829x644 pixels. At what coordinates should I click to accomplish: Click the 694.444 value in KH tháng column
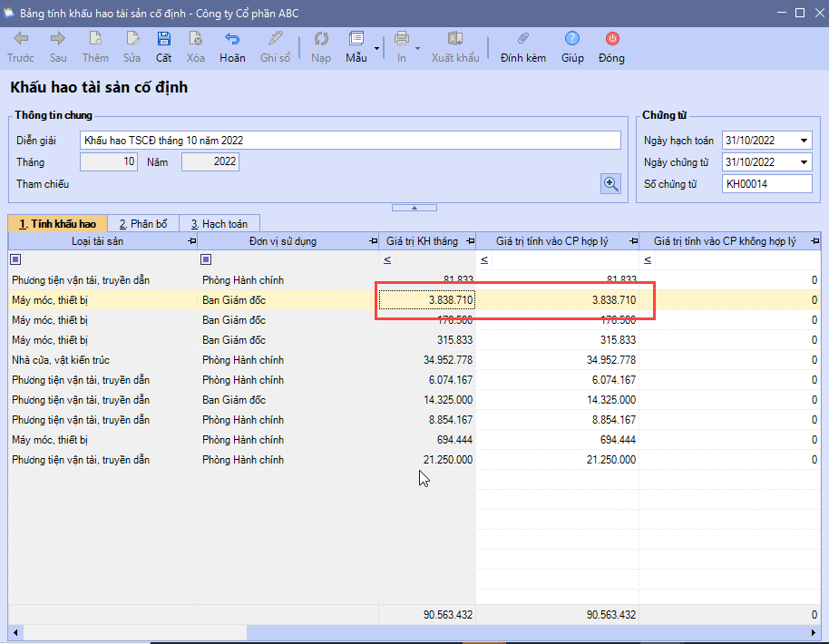coord(454,440)
